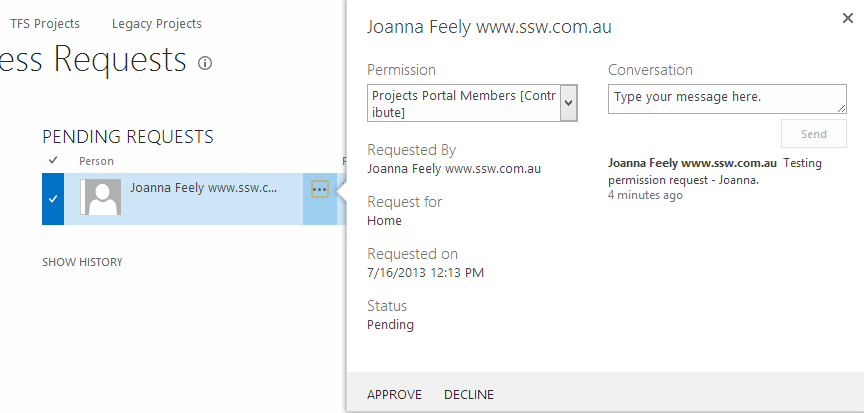The image size is (864, 413).
Task: Click the bold author name in Conversation
Action: coord(692,163)
